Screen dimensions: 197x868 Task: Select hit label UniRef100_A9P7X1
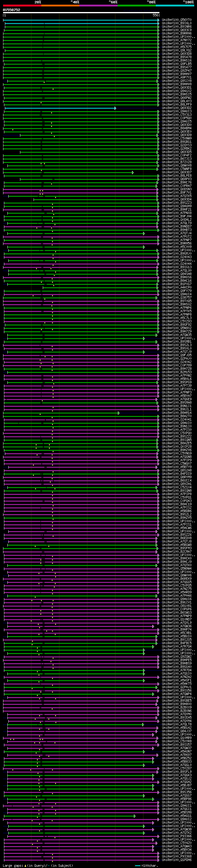pos(176,78)
